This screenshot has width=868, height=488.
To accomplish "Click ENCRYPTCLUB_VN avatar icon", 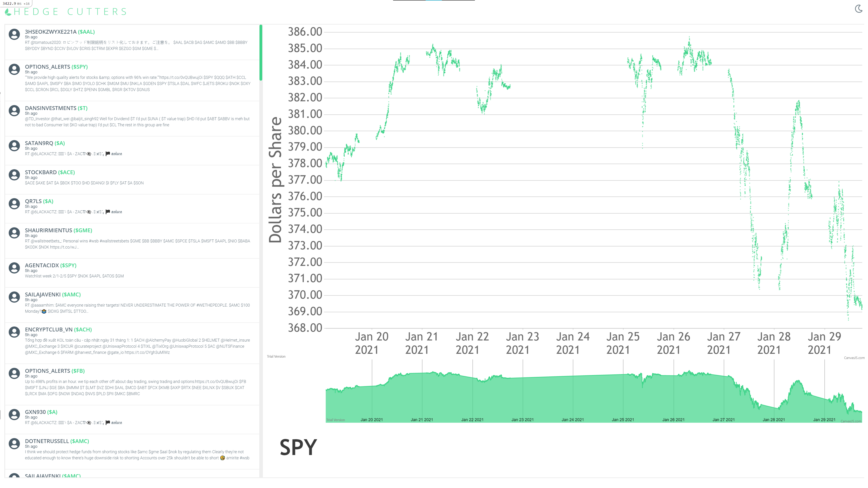I will click(x=14, y=332).
